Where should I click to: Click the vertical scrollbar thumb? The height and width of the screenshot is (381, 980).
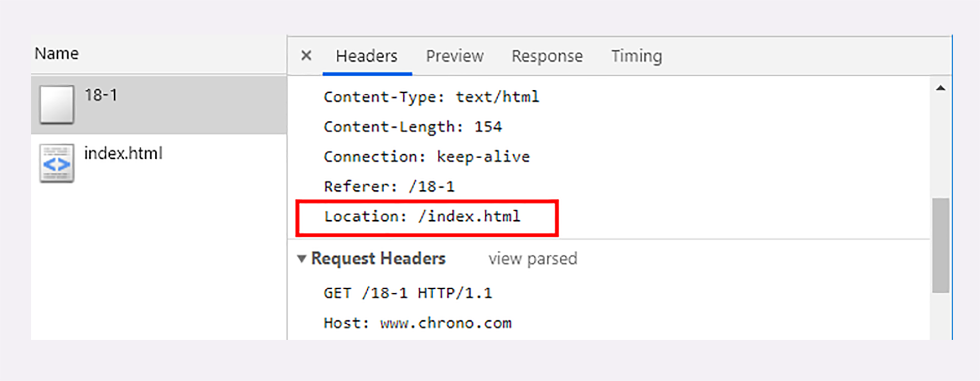941,245
